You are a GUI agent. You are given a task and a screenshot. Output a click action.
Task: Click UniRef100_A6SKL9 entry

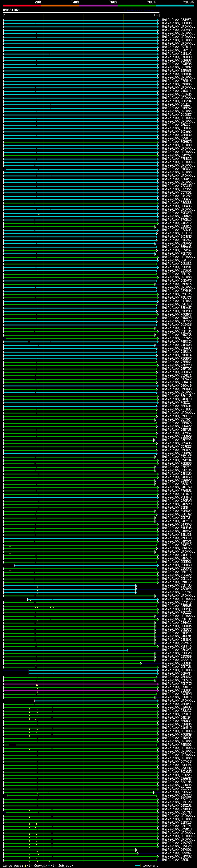(177, 484)
